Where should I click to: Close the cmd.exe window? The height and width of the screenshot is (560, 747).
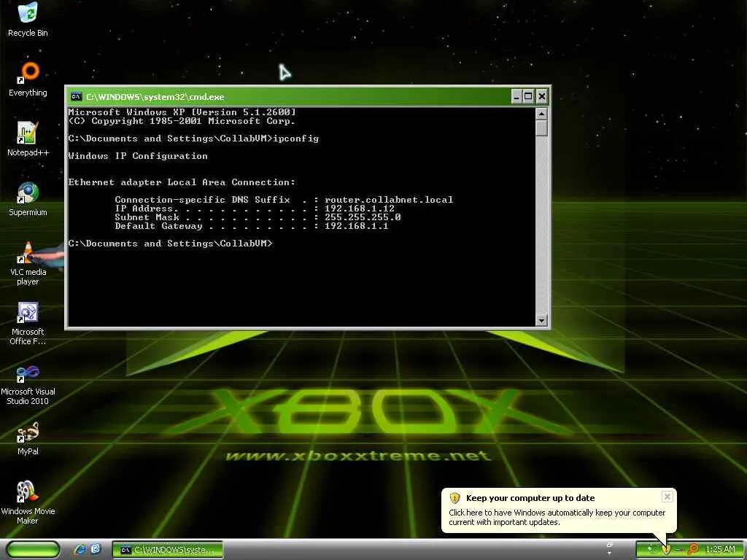pyautogui.click(x=542, y=97)
